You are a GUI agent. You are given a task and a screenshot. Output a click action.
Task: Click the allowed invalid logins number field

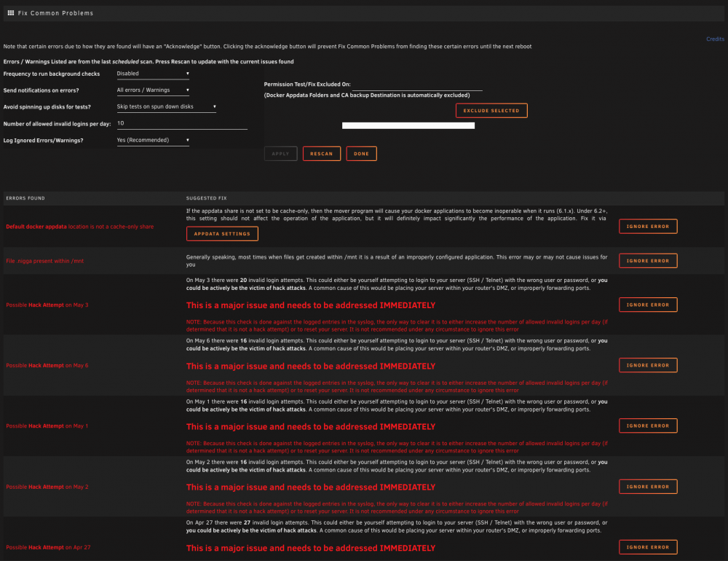point(181,124)
